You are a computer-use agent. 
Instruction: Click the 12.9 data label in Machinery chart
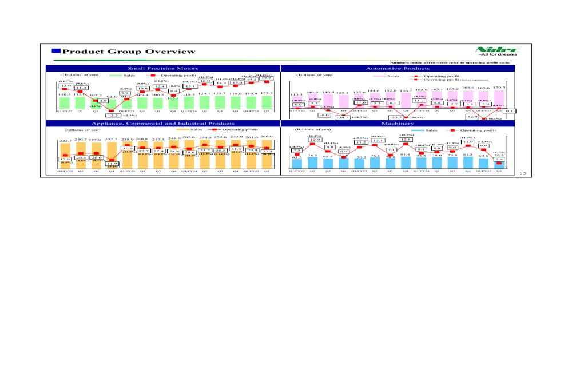pyautogui.click(x=315, y=140)
